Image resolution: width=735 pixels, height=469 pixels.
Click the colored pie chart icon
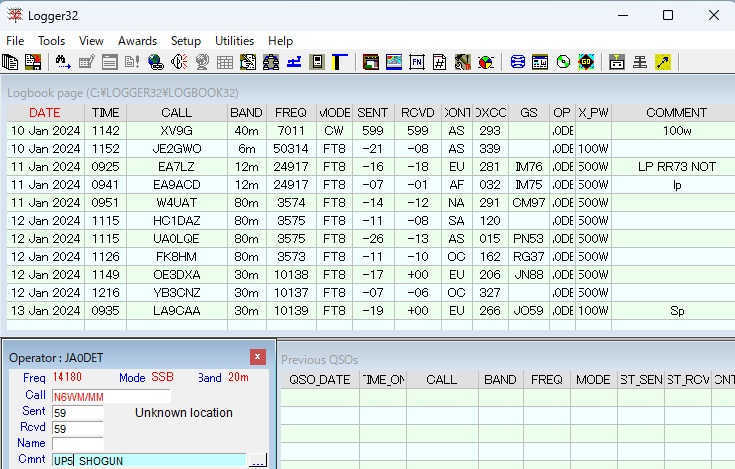[x=486, y=62]
